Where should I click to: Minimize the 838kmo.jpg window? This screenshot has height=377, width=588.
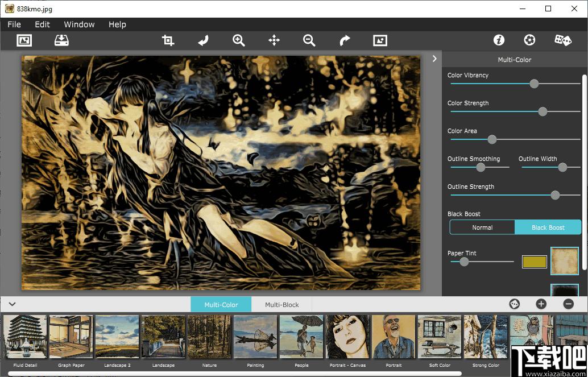pyautogui.click(x=522, y=9)
